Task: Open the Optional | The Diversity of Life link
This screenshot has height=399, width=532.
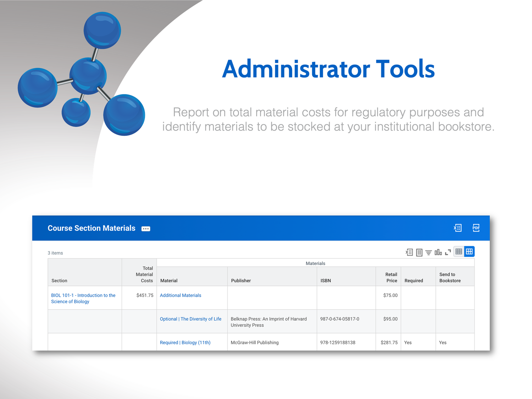Action: click(x=190, y=319)
